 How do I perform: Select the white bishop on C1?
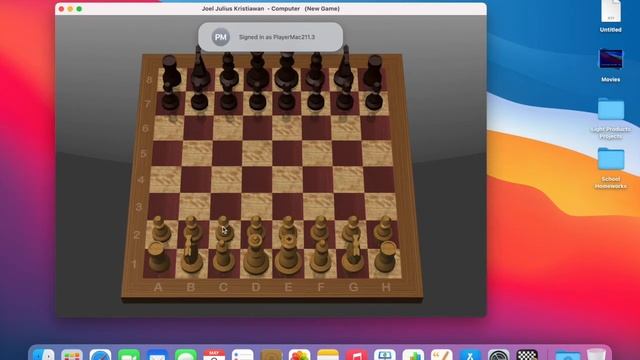tap(223, 256)
